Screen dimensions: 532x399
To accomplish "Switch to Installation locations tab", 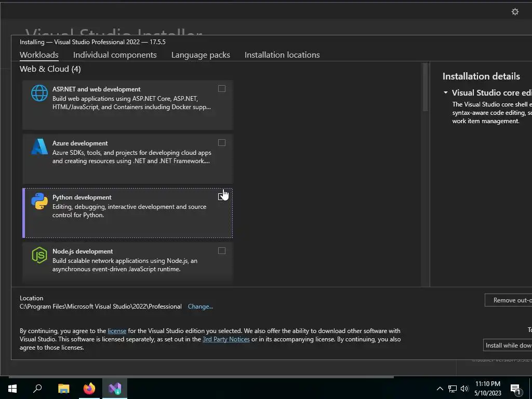I will tap(282, 55).
